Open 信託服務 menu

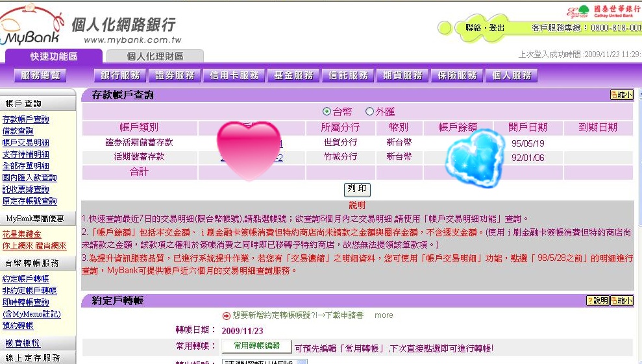point(348,75)
